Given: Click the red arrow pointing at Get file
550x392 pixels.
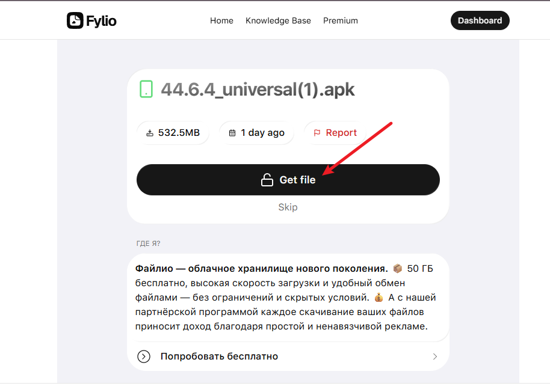Looking at the screenshot, I should pyautogui.click(x=355, y=147).
